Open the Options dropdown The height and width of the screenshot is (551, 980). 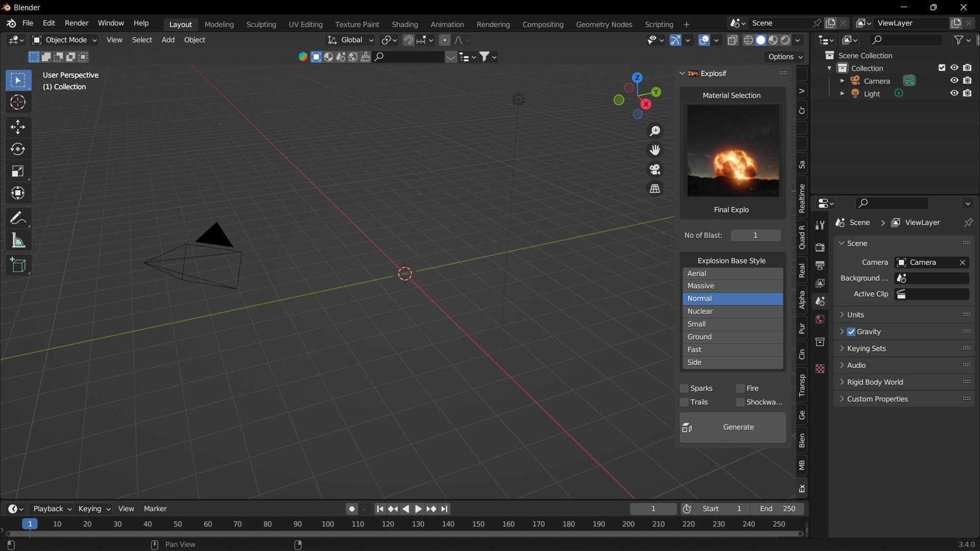[x=785, y=57]
